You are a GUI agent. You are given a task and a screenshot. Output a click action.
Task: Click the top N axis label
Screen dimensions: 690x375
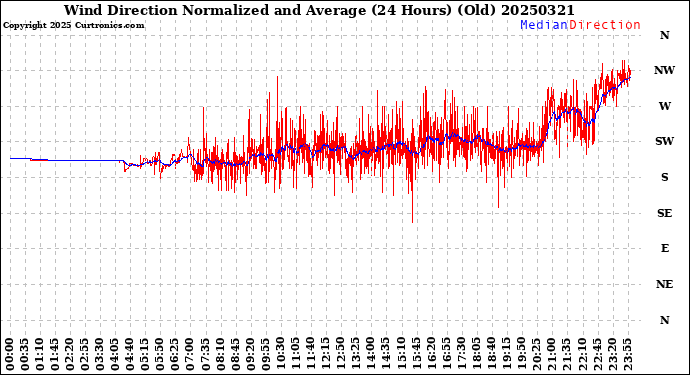pos(664,35)
